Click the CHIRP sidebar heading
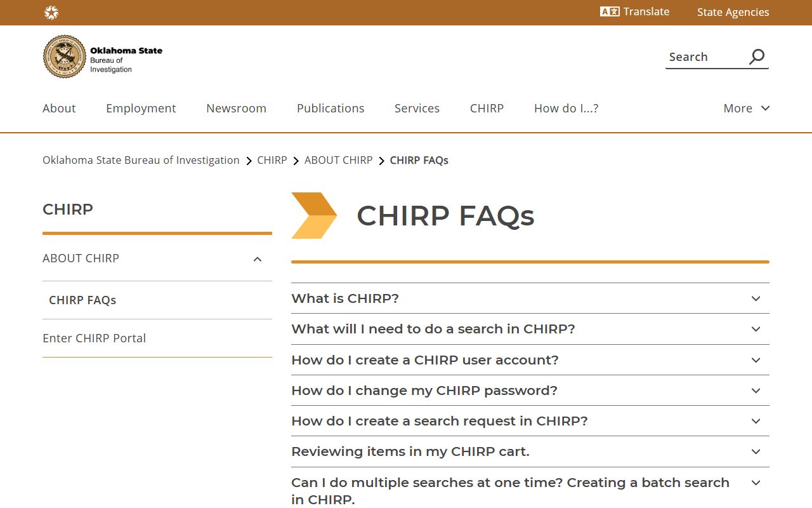 click(68, 209)
